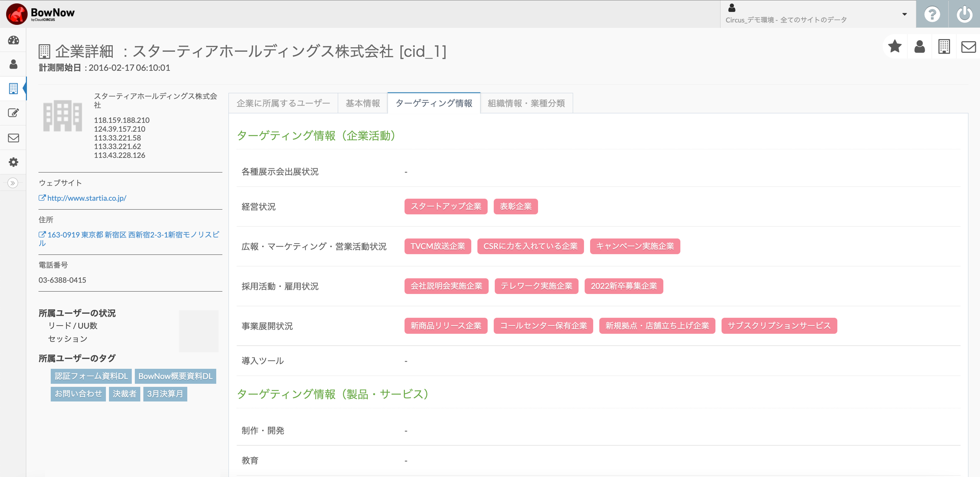Open the form edit pencil icon in sidebar
Viewport: 980px width, 477px height.
(x=13, y=113)
